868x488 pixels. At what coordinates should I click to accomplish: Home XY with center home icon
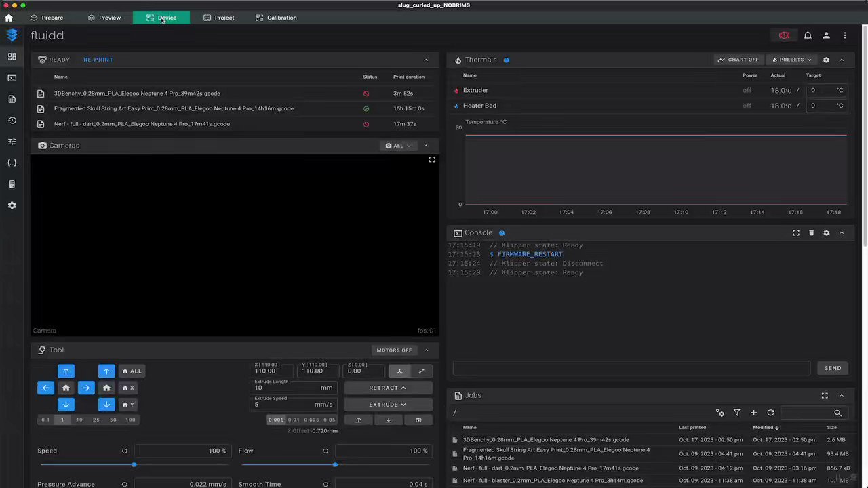coord(66,388)
